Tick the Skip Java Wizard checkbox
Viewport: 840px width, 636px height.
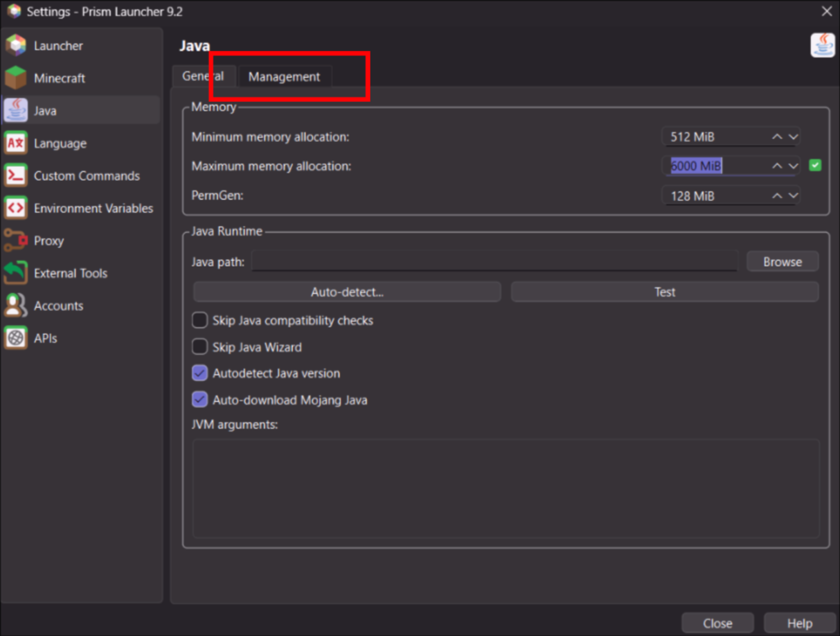click(199, 346)
